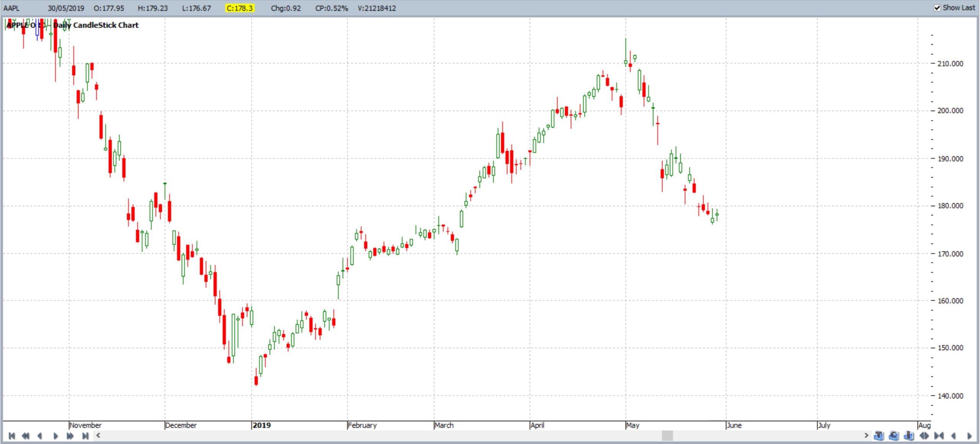Viewport: 980px width, 444px height.
Task: Click the blue folder icon marked C
Action: [x=894, y=436]
